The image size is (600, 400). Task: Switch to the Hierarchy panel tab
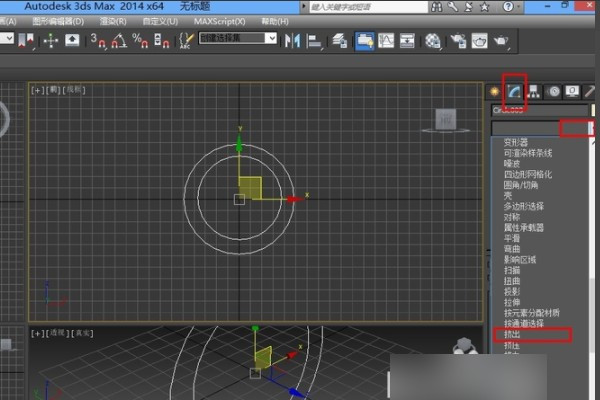click(533, 91)
